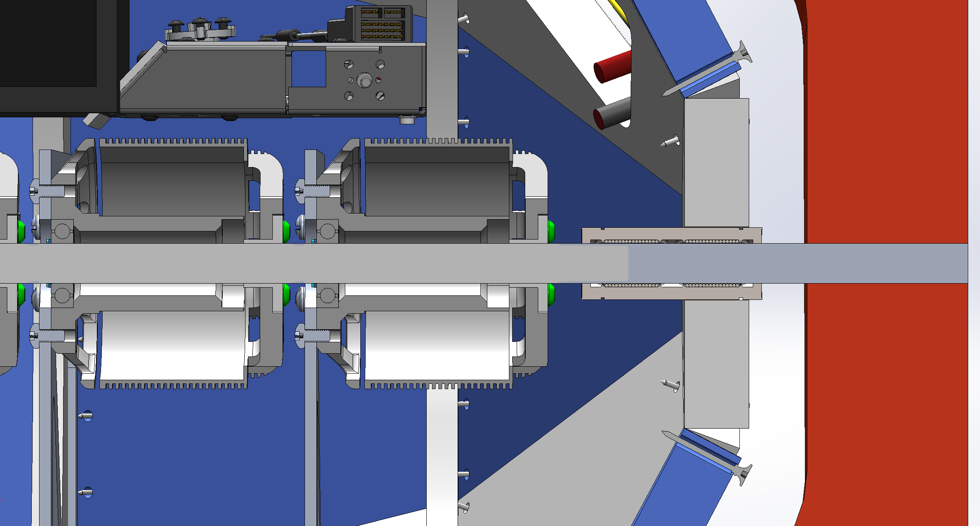Click the round center knob on the gray box
The height and width of the screenshot is (526, 980).
365,81
